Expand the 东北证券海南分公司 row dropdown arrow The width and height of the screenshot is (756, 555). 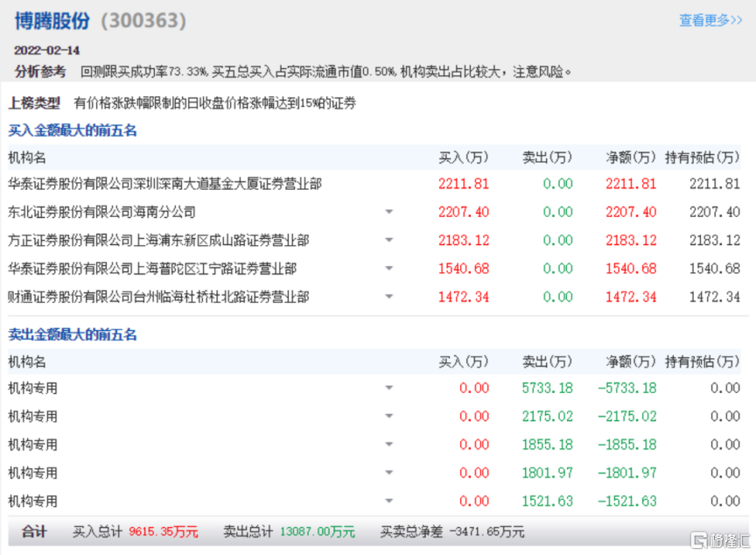(x=389, y=212)
